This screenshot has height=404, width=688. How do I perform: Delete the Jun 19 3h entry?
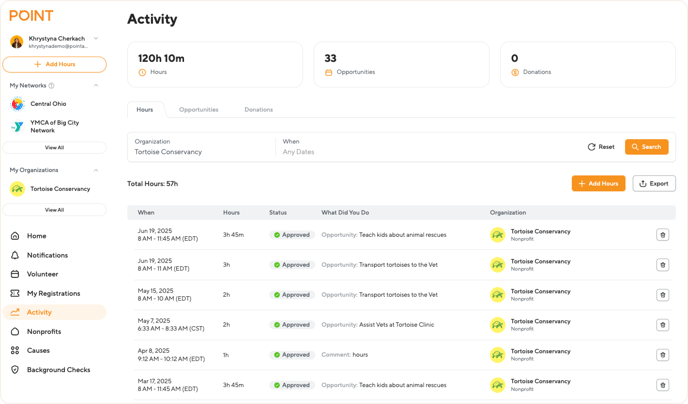coord(663,265)
